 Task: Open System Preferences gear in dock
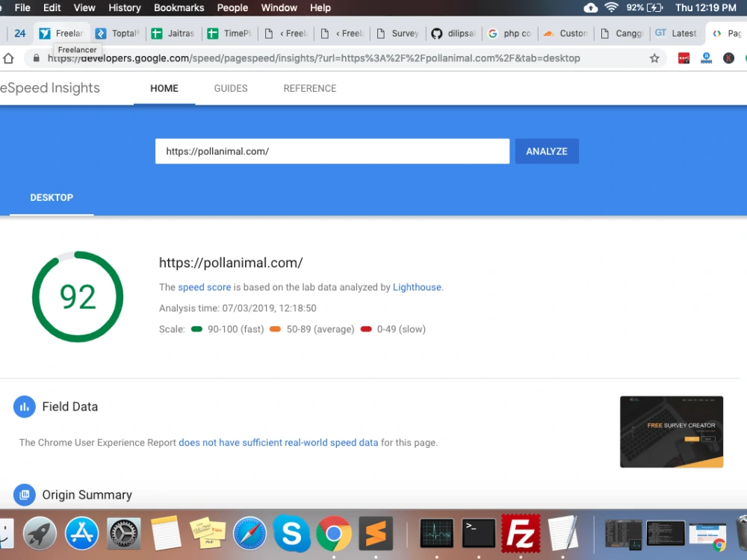[124, 533]
